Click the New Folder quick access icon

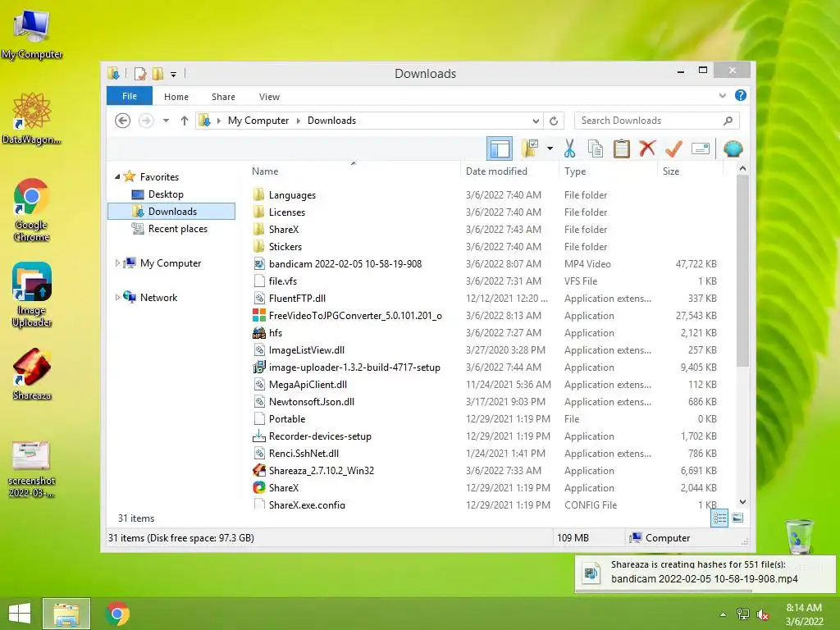click(157, 73)
